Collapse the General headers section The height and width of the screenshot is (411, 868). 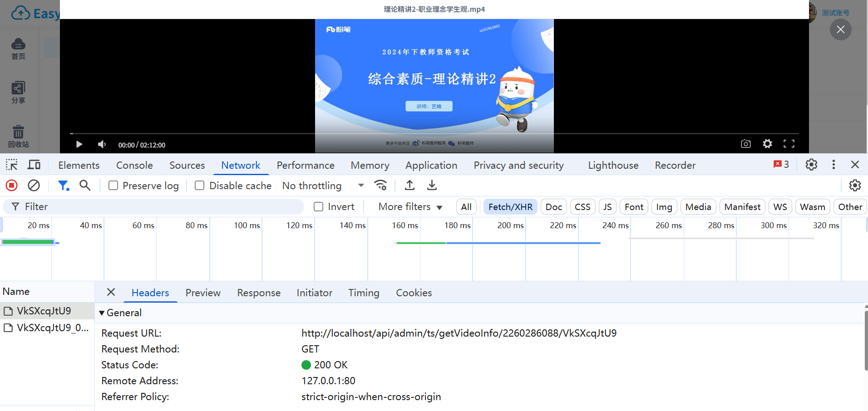120,313
